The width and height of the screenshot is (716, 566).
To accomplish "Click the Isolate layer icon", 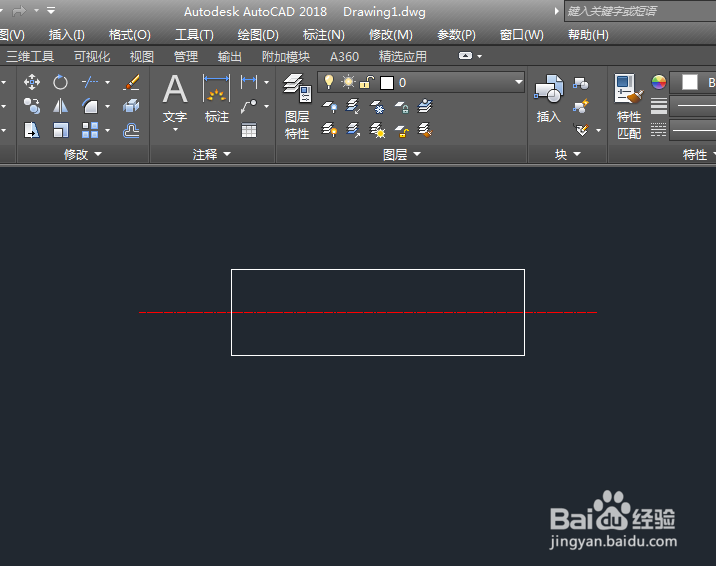I will coord(353,106).
